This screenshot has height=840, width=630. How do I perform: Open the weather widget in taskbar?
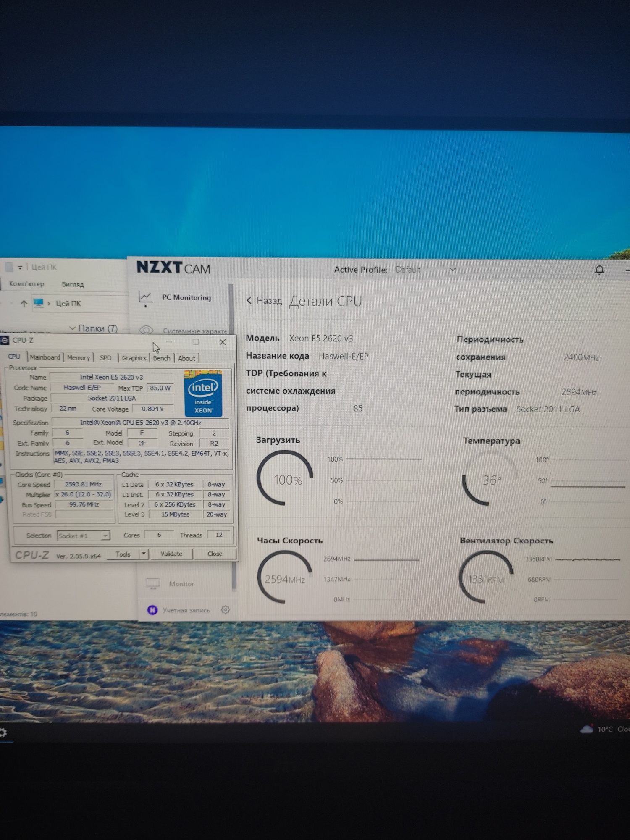point(604,729)
